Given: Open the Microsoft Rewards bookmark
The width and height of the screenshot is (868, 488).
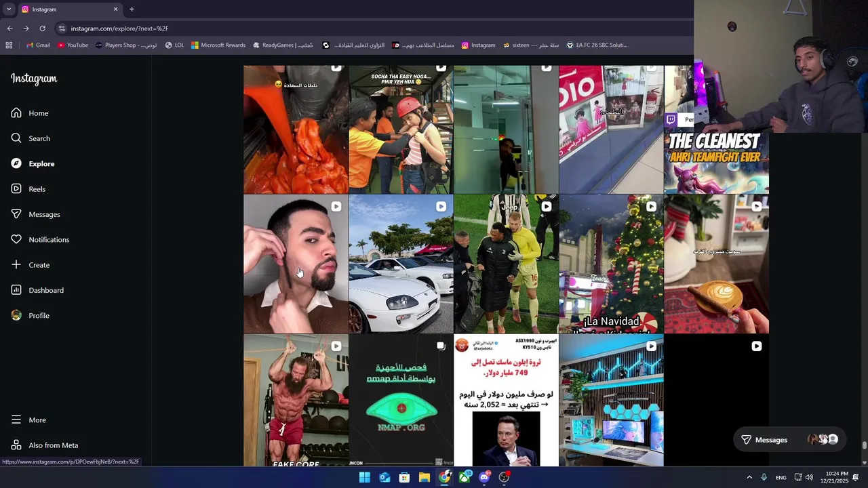Looking at the screenshot, I should [x=218, y=45].
